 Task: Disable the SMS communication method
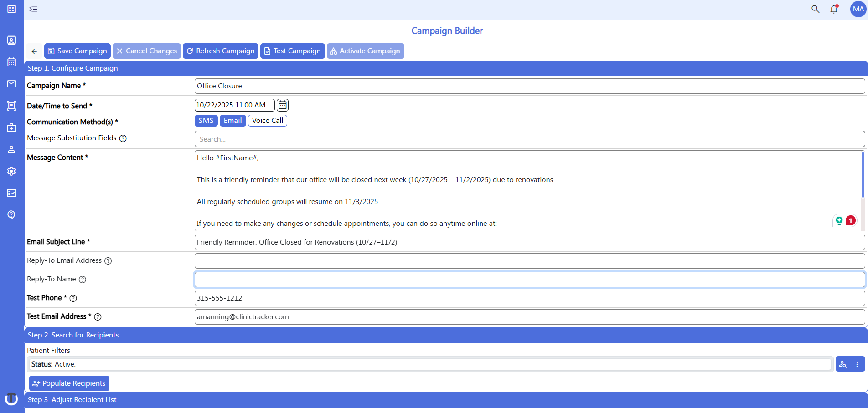(x=206, y=120)
